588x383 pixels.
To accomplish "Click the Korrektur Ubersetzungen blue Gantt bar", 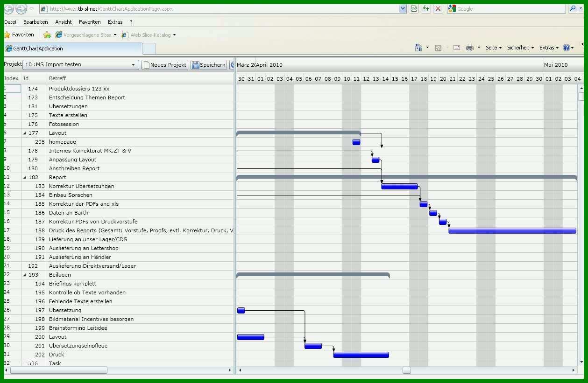I will [x=400, y=186].
